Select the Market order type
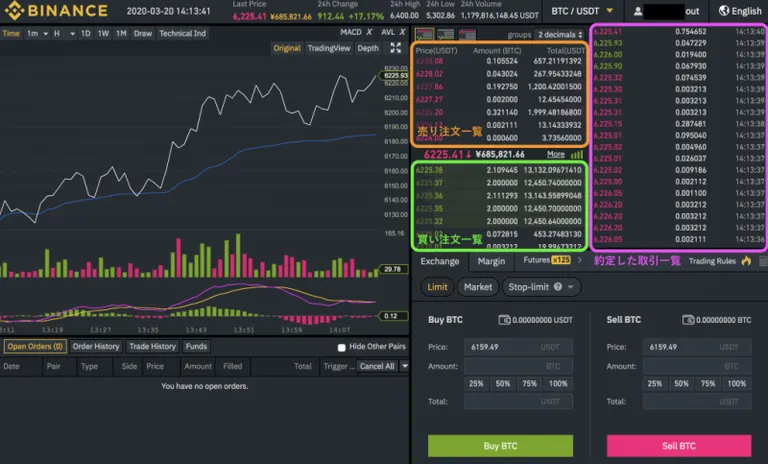This screenshot has height=464, width=768. point(478,287)
